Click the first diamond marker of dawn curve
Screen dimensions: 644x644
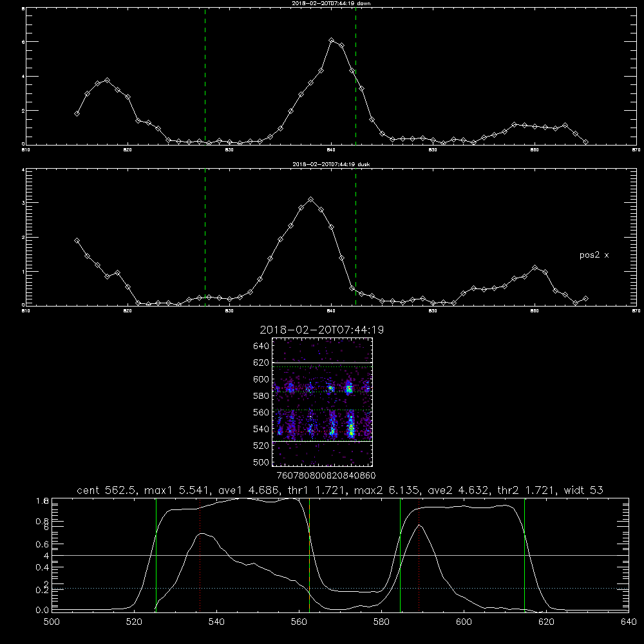click(x=77, y=114)
